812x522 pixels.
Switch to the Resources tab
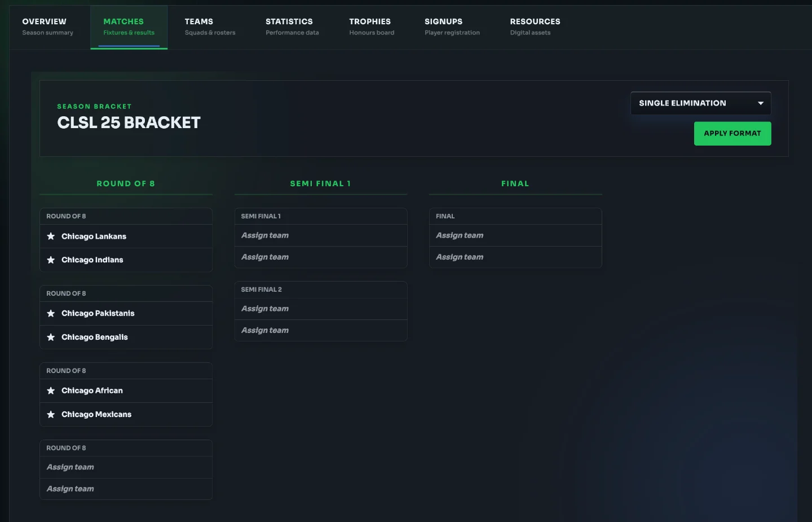point(535,27)
